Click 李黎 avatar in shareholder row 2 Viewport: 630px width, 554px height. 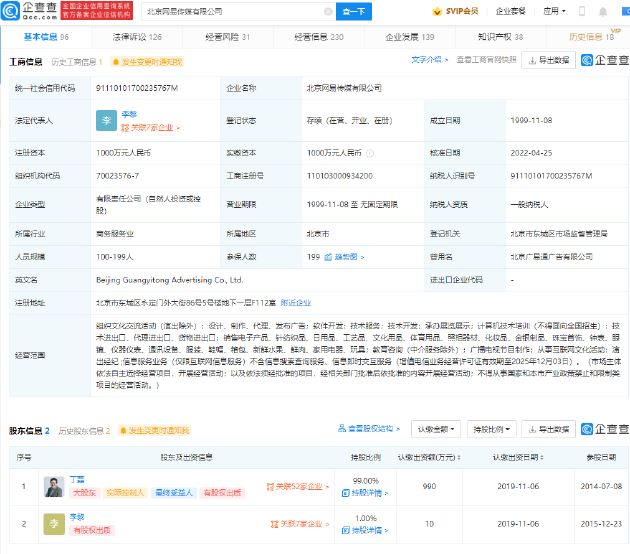[x=54, y=524]
